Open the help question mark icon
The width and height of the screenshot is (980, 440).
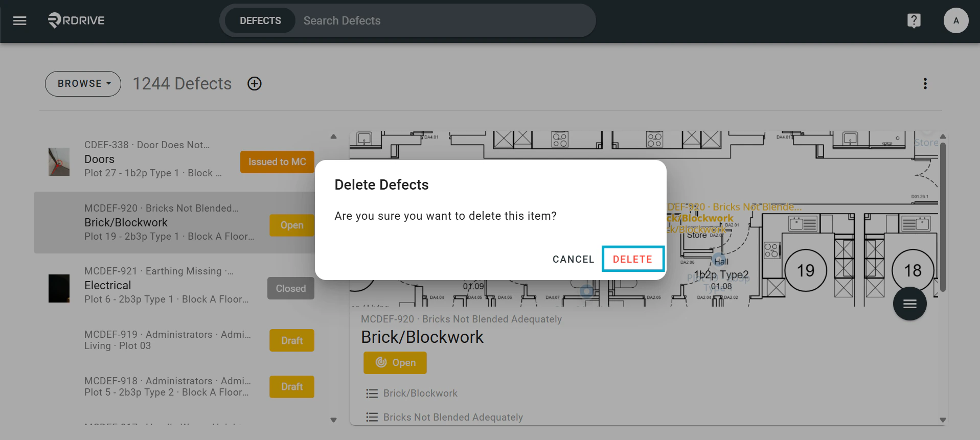[914, 20]
